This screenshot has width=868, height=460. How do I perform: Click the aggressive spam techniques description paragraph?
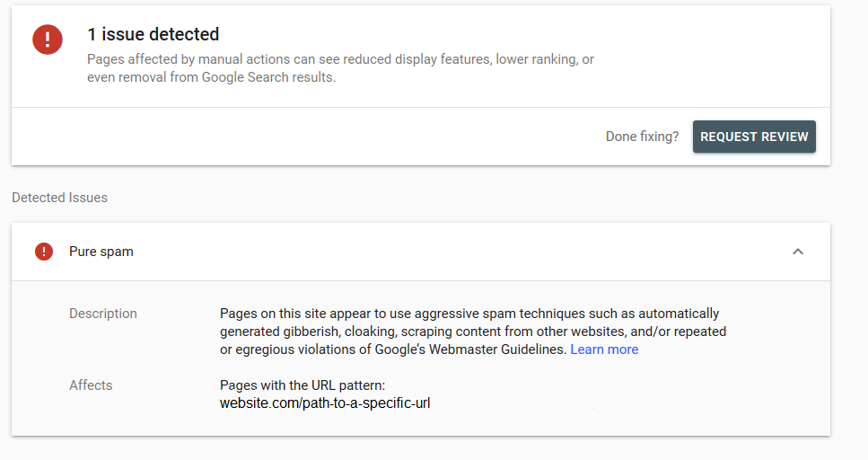point(473,332)
